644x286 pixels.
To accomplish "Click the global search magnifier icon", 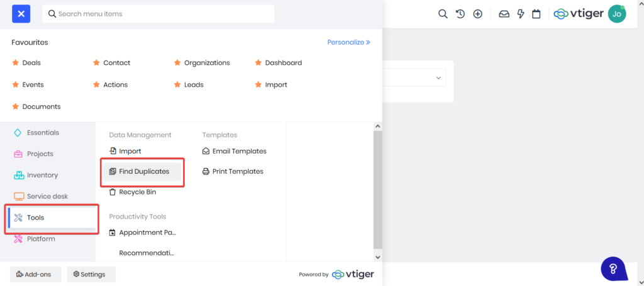I will click(443, 14).
